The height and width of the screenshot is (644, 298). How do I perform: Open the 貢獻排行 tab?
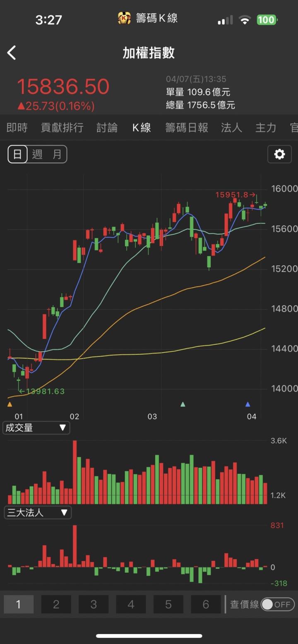coord(62,128)
